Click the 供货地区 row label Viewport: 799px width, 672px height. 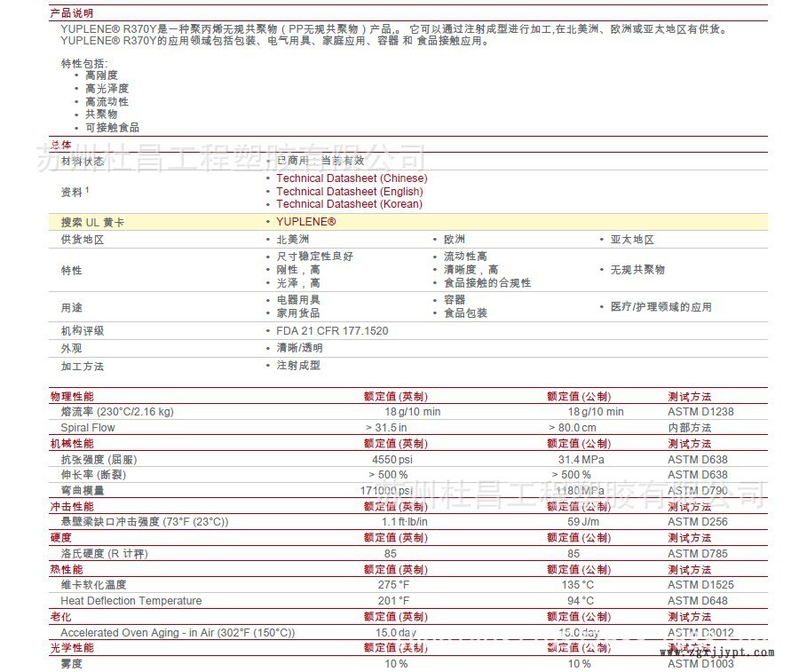coord(82,240)
